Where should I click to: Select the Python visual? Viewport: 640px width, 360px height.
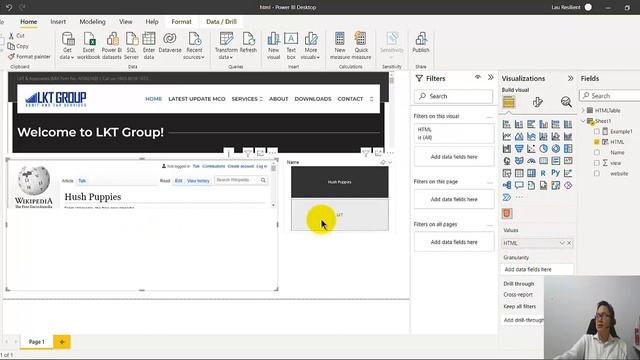(556, 173)
